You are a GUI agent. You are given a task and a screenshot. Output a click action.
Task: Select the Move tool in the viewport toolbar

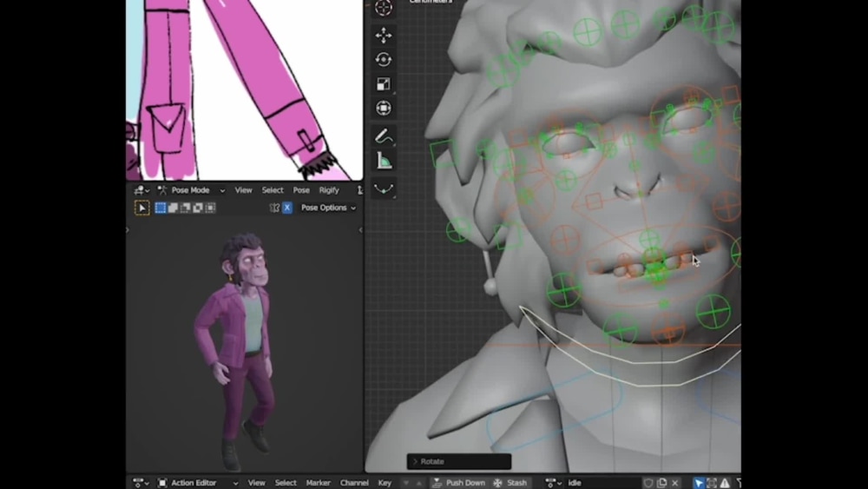(383, 35)
